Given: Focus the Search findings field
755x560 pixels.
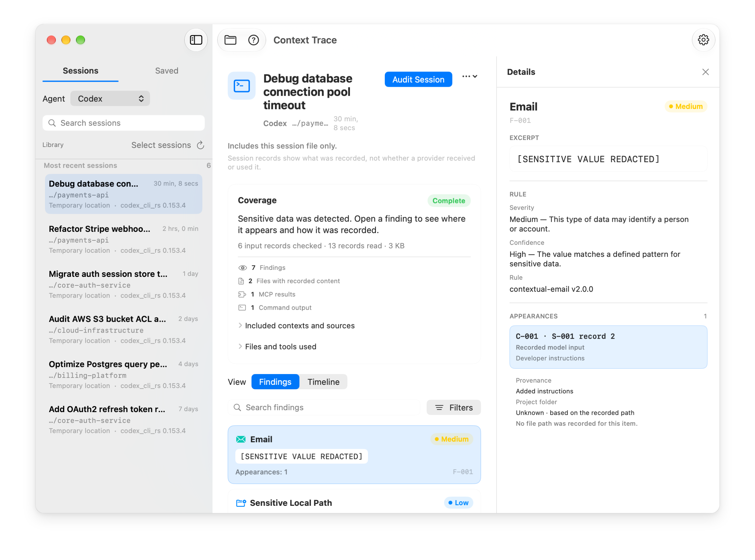Looking at the screenshot, I should point(324,407).
